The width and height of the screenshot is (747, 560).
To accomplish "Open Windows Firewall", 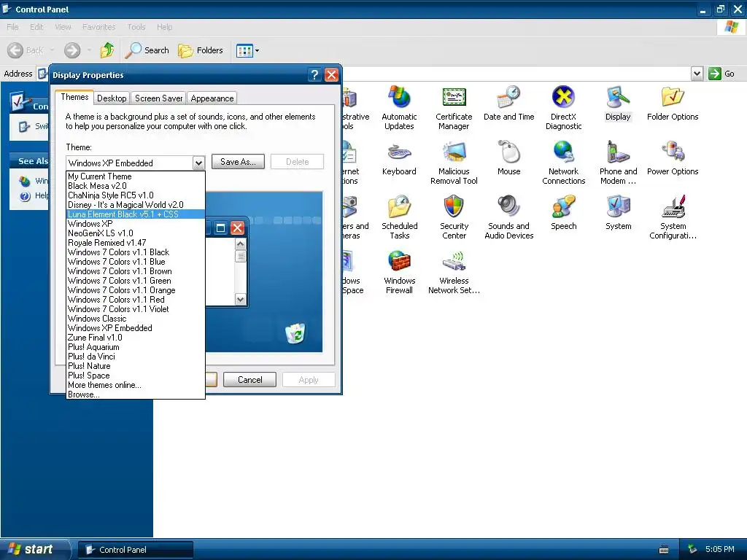I will coord(399,272).
